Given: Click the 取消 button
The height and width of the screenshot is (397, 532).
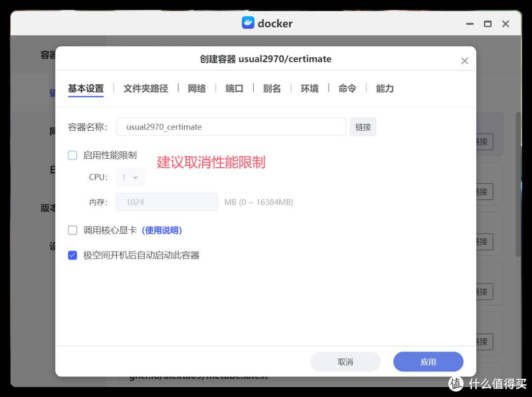Looking at the screenshot, I should pos(345,361).
